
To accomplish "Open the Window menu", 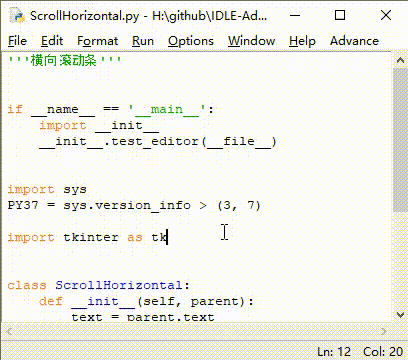I will (x=251, y=41).
